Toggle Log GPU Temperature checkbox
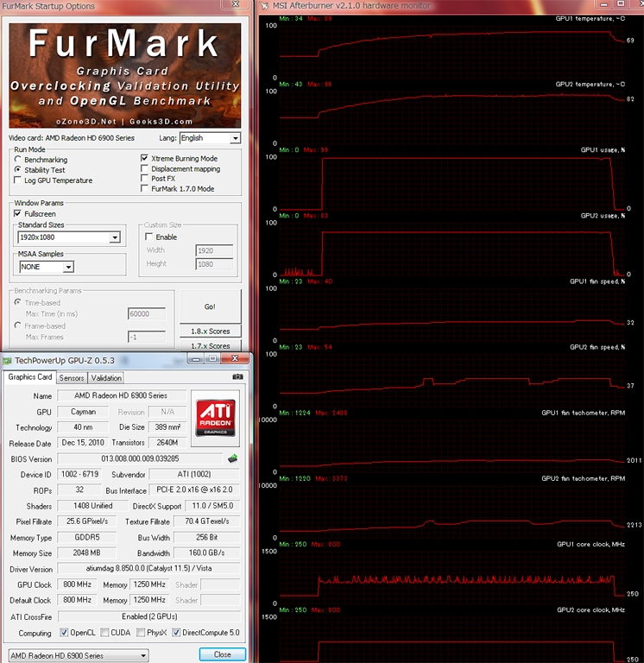The height and width of the screenshot is (663, 644). pos(18,180)
